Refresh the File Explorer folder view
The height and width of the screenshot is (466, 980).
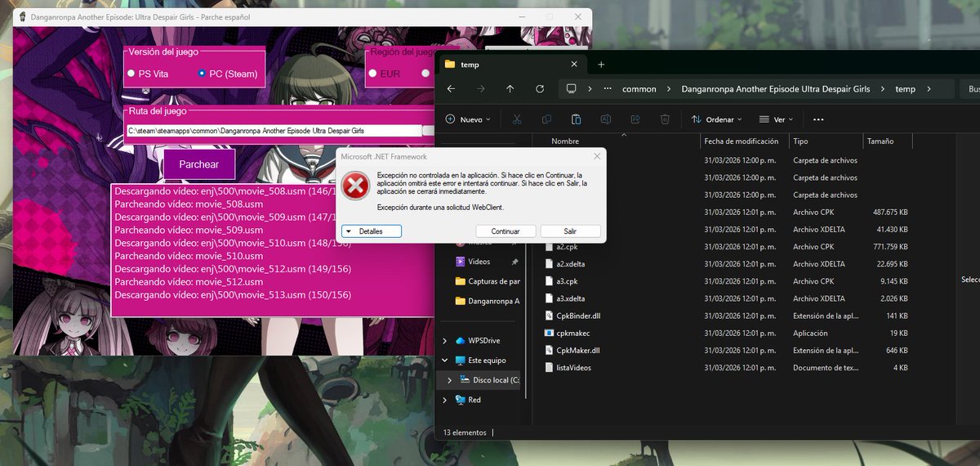tap(540, 89)
